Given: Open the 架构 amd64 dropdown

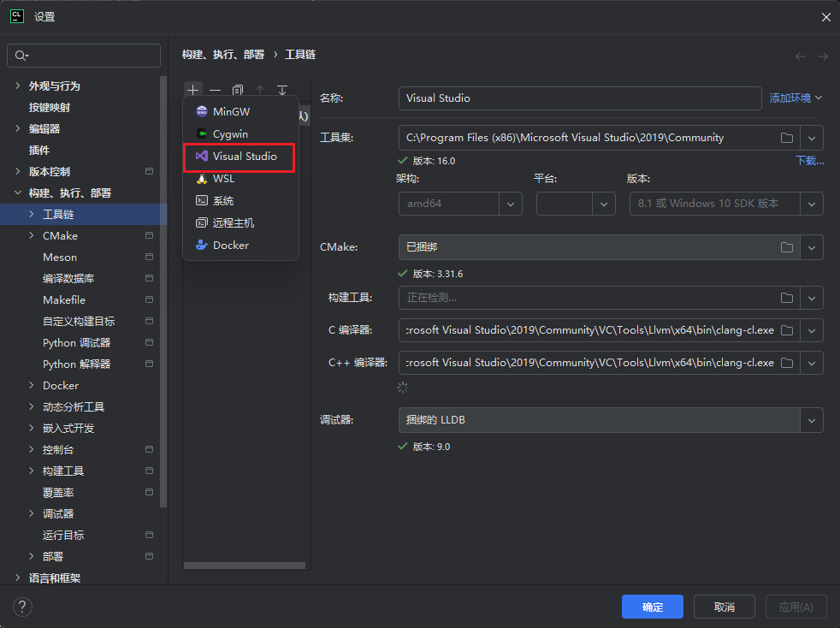Looking at the screenshot, I should point(511,204).
